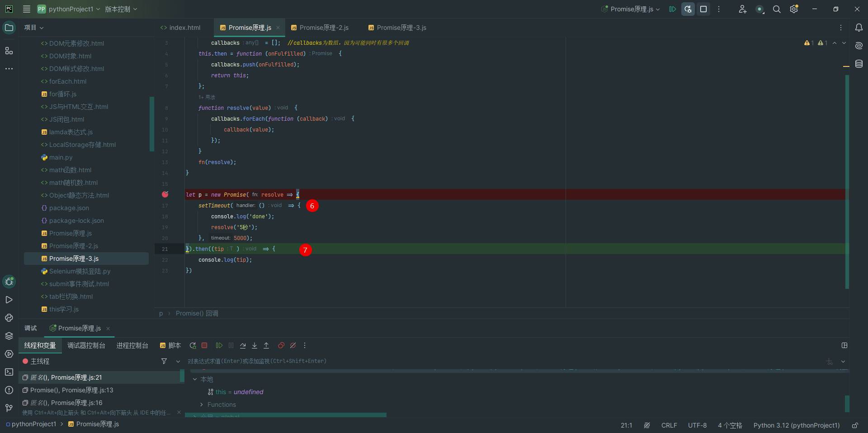Click the Python 3.12 interpreter status widget
868x433 pixels.
pos(797,425)
